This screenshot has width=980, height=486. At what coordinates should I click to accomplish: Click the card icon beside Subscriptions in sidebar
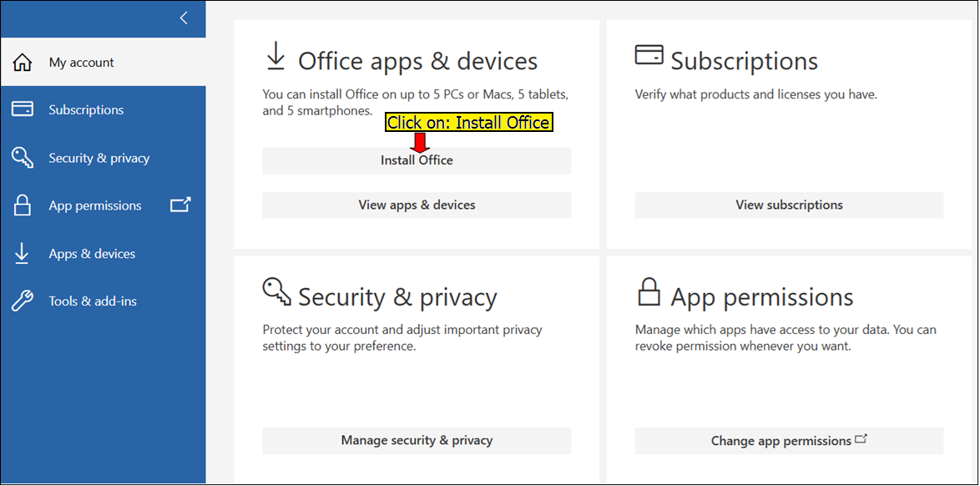pos(23,109)
